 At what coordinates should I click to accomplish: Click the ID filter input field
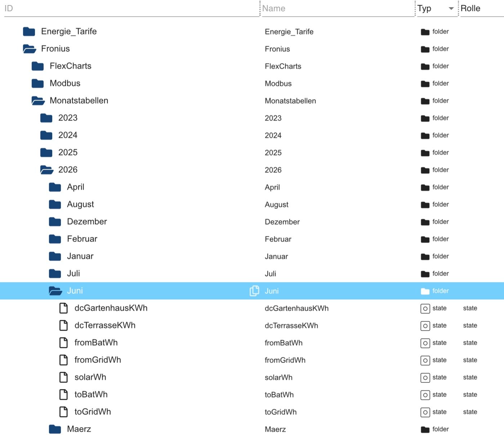click(131, 8)
